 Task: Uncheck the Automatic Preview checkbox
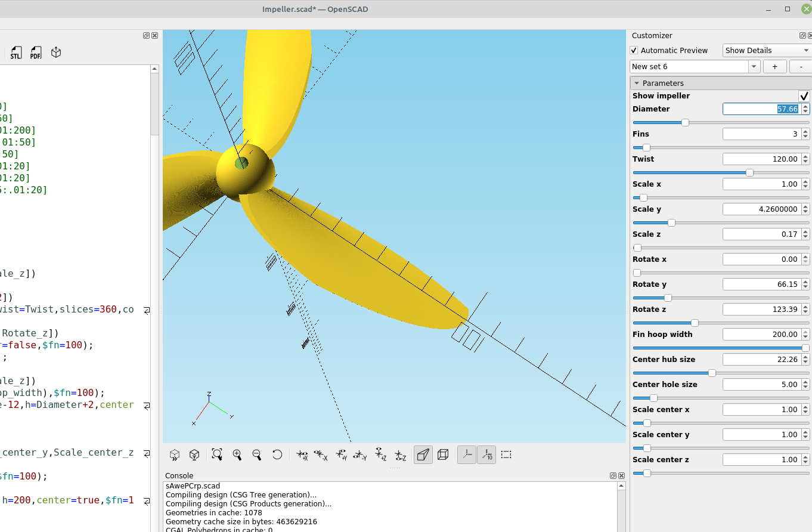[634, 50]
